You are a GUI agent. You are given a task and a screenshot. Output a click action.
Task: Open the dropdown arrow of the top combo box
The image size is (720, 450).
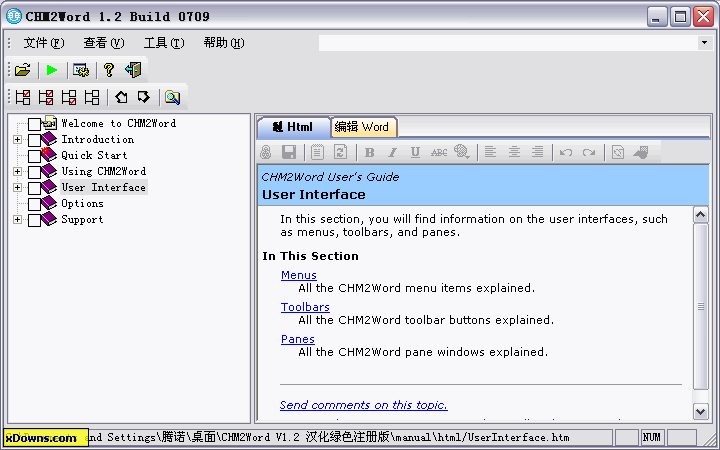pos(704,43)
